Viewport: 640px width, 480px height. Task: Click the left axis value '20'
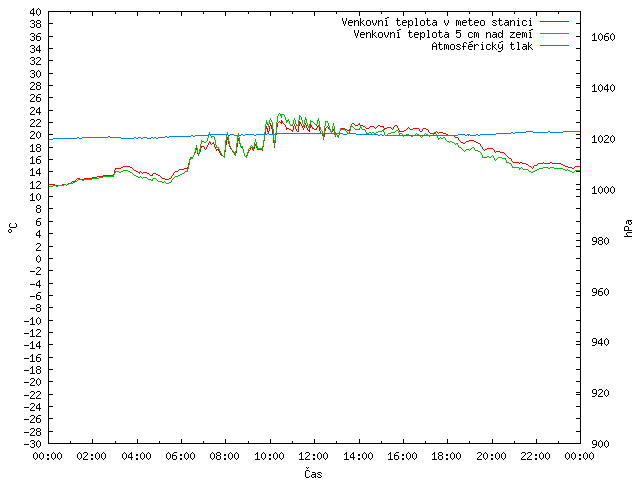pyautogui.click(x=36, y=135)
